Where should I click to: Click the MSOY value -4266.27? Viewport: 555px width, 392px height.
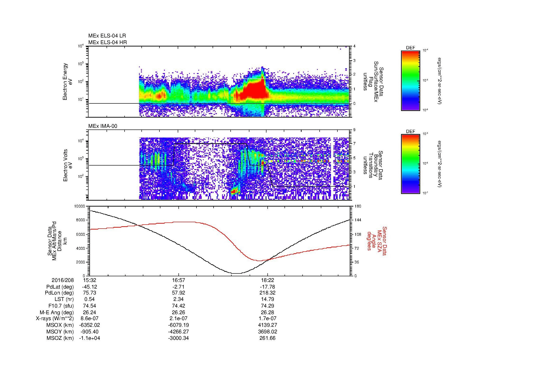click(x=178, y=332)
